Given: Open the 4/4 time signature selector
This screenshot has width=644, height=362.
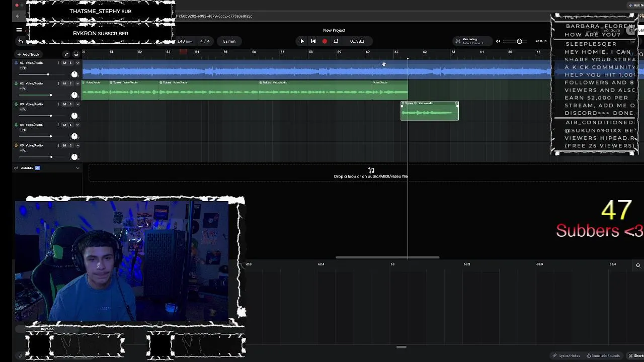Looking at the screenshot, I should (205, 41).
